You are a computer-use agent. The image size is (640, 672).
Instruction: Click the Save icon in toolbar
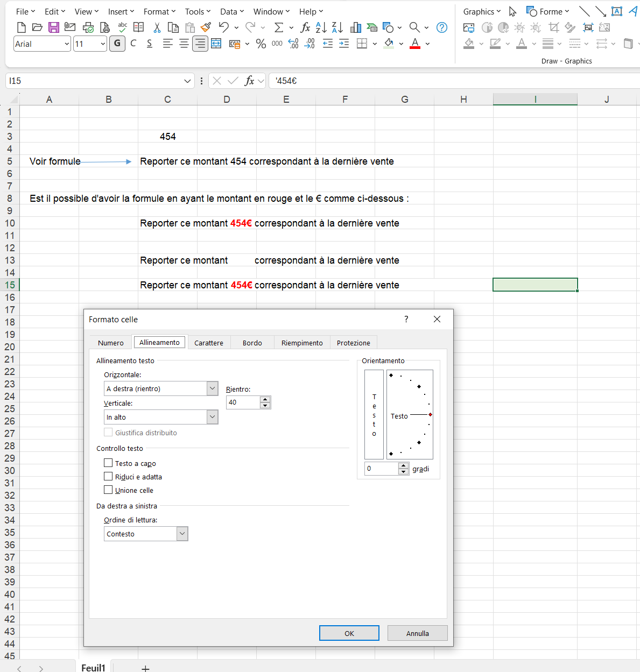pyautogui.click(x=53, y=27)
